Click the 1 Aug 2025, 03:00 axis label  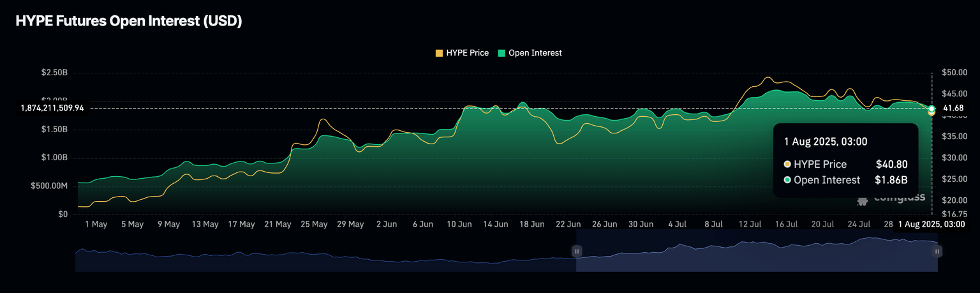pos(931,224)
